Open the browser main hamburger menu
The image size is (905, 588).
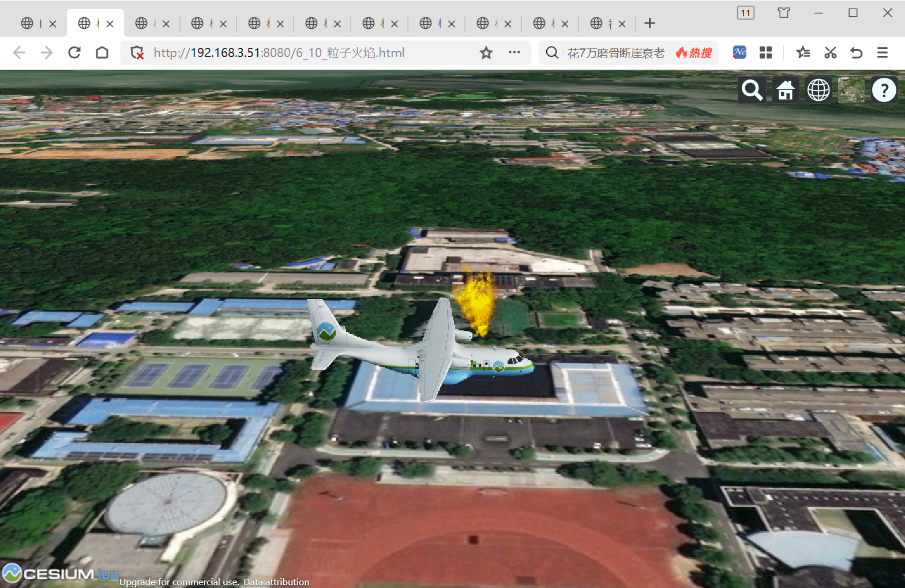click(883, 53)
